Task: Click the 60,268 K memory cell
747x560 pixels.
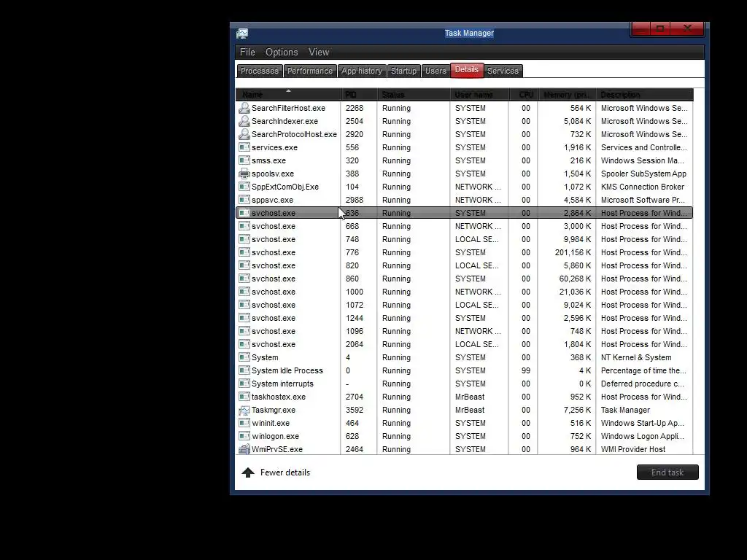Action: pyautogui.click(x=575, y=279)
